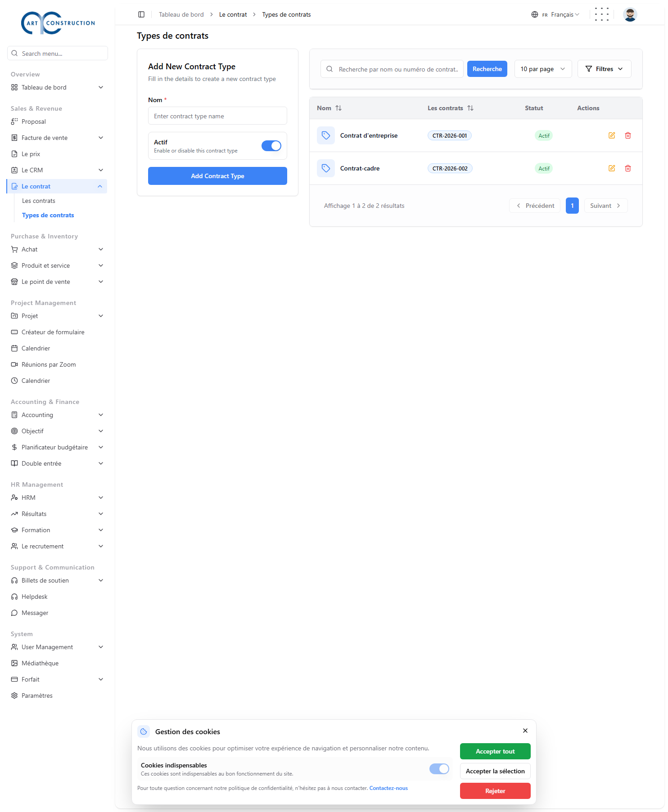
Task: Edit the Contrat-cadre row
Action: click(612, 168)
